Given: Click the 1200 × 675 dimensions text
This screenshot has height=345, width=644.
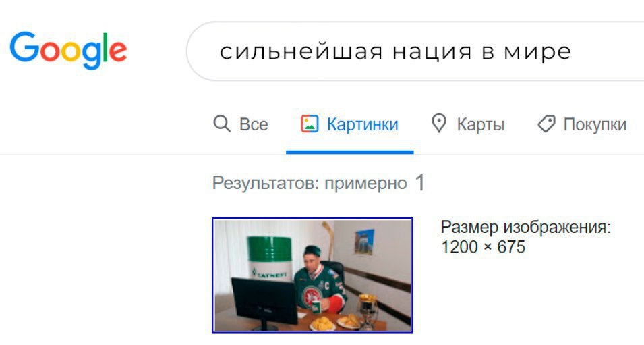Looking at the screenshot, I should coord(483,247).
